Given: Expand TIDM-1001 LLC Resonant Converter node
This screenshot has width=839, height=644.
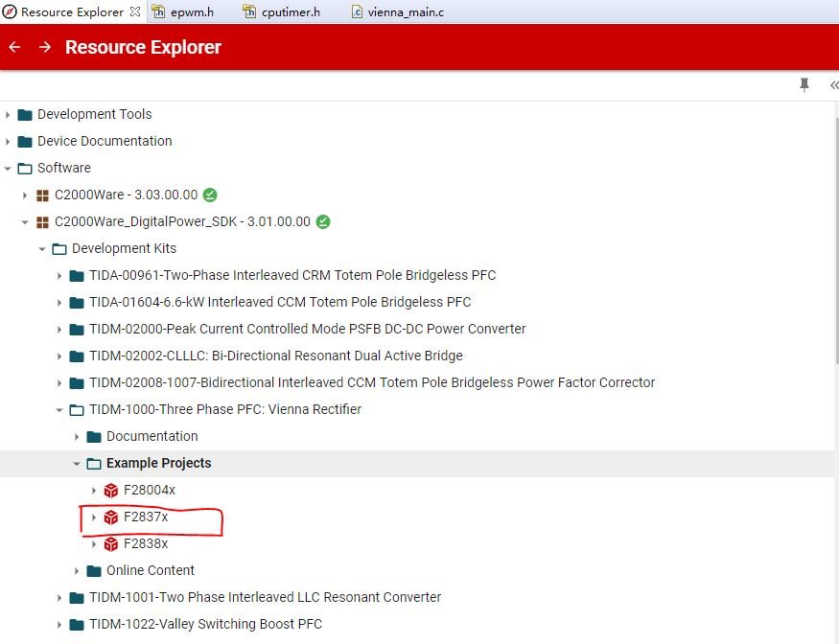Looking at the screenshot, I should point(58,597).
